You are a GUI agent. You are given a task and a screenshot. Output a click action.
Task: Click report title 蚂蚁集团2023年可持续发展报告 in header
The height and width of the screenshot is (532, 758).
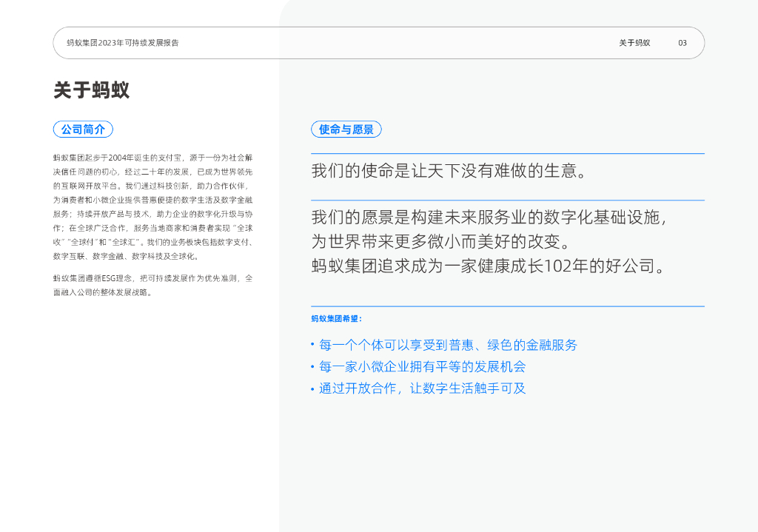point(123,43)
